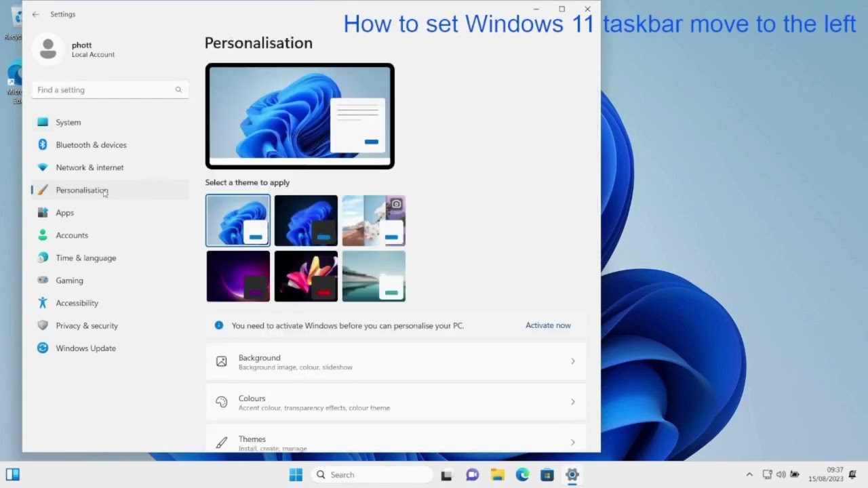Click the Personalisation paintbrush icon
Screen dimensions: 868x488
[43, 190]
